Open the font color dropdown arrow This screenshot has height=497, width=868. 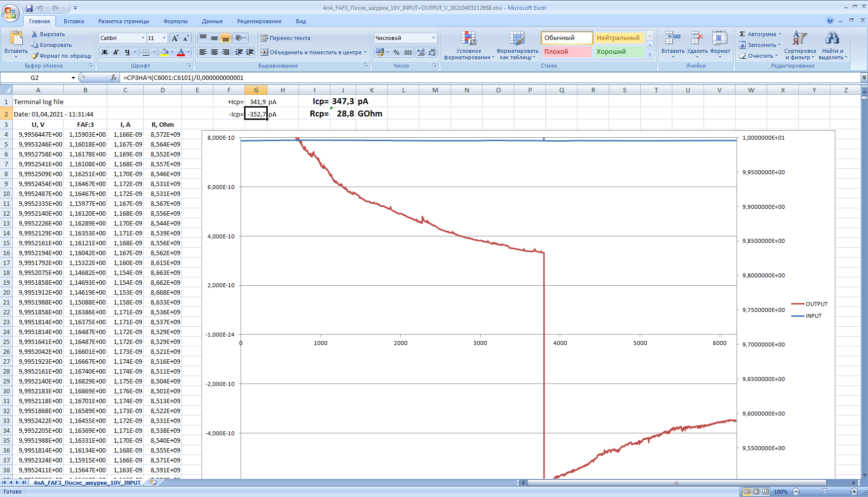pos(188,52)
